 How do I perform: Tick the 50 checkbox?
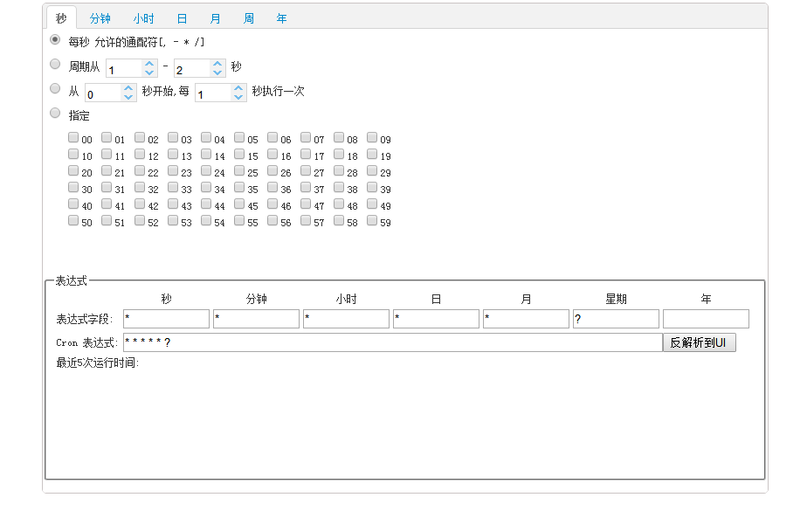coord(73,220)
